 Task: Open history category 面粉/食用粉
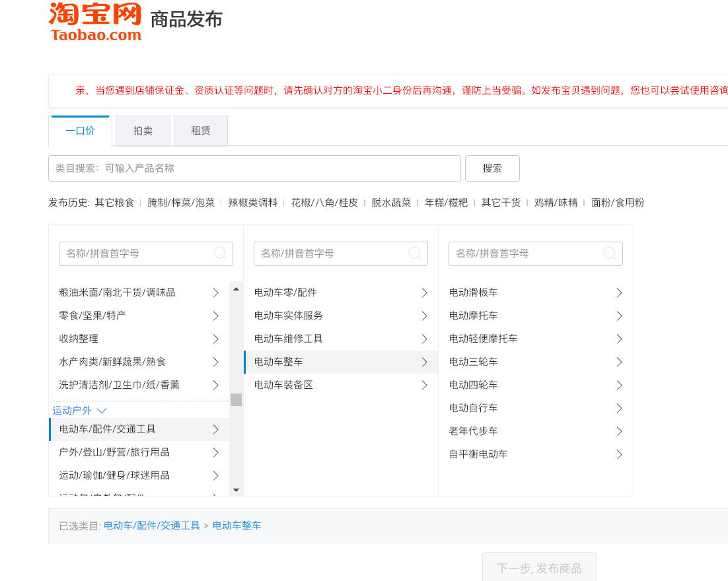coord(618,203)
